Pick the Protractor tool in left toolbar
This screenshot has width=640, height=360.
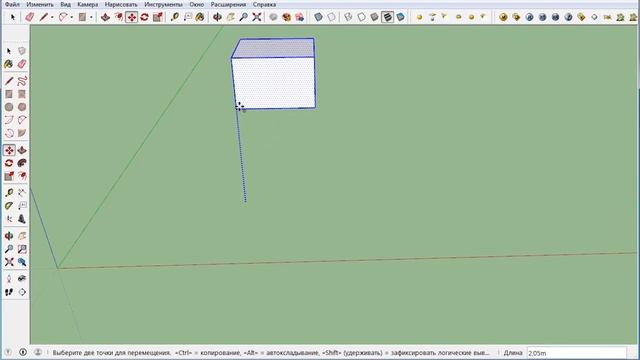pyautogui.click(x=9, y=206)
